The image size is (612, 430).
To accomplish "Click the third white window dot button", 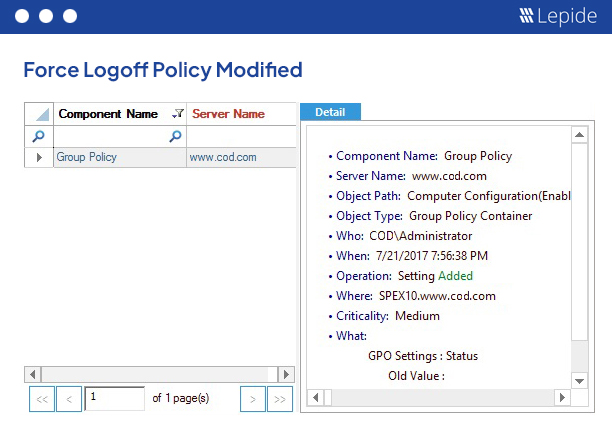I will coord(70,16).
